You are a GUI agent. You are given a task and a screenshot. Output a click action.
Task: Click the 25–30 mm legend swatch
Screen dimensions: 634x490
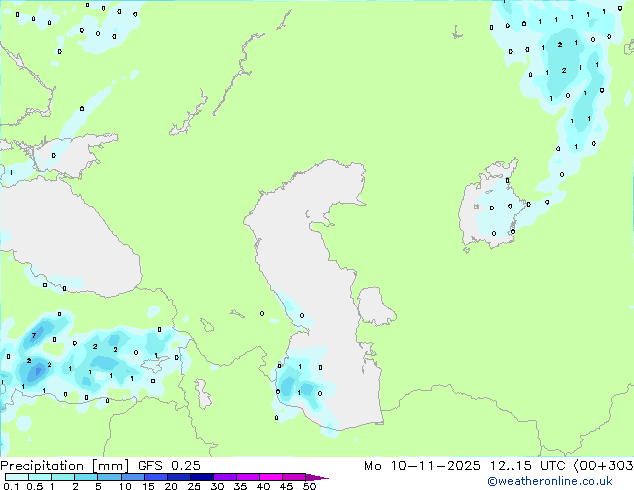pos(202,477)
